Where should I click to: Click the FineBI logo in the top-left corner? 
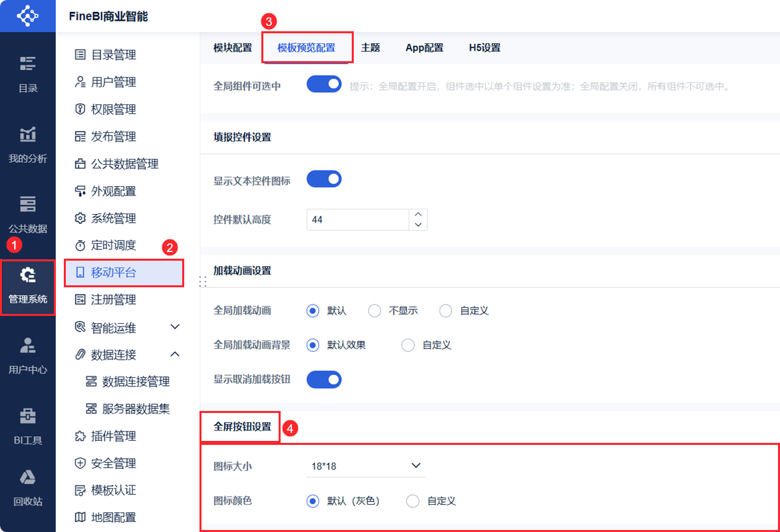coord(27,15)
